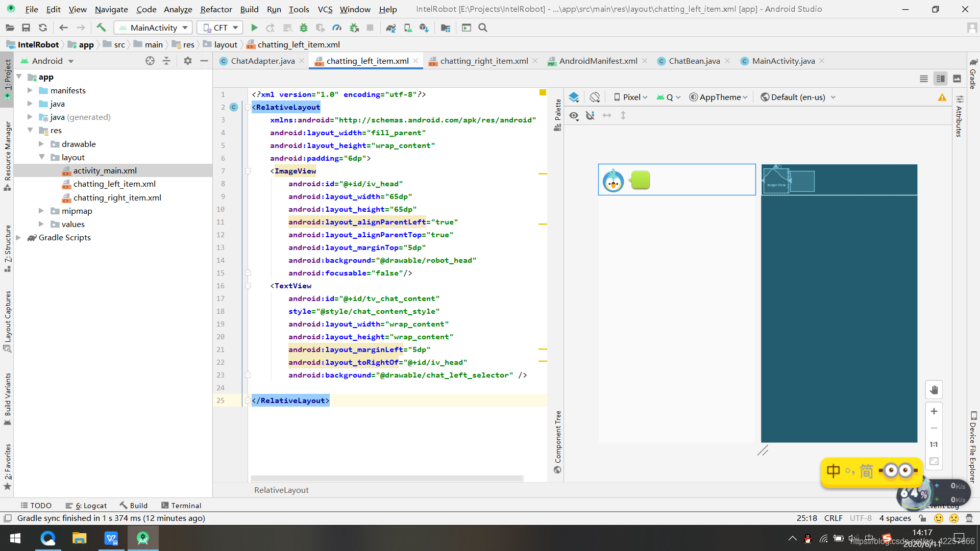Open the AVD Manager icon

coord(408,28)
